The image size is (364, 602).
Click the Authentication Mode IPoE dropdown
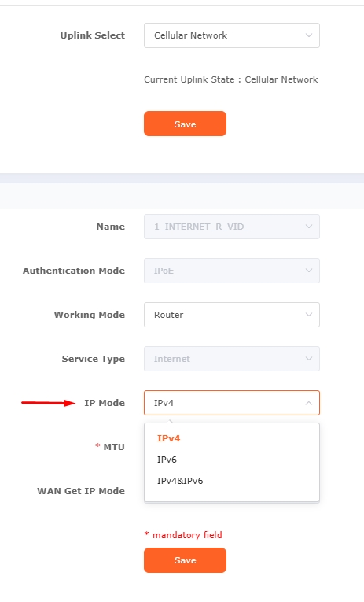tap(232, 271)
